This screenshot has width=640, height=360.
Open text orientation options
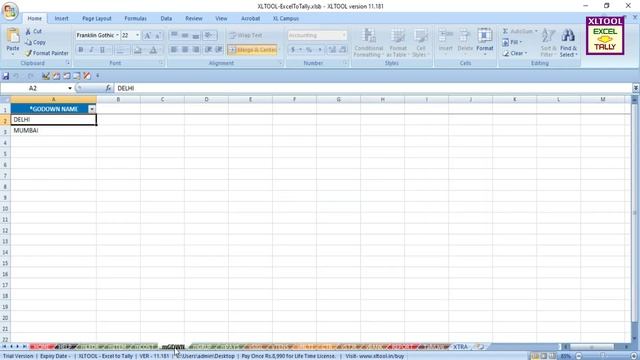point(209,36)
